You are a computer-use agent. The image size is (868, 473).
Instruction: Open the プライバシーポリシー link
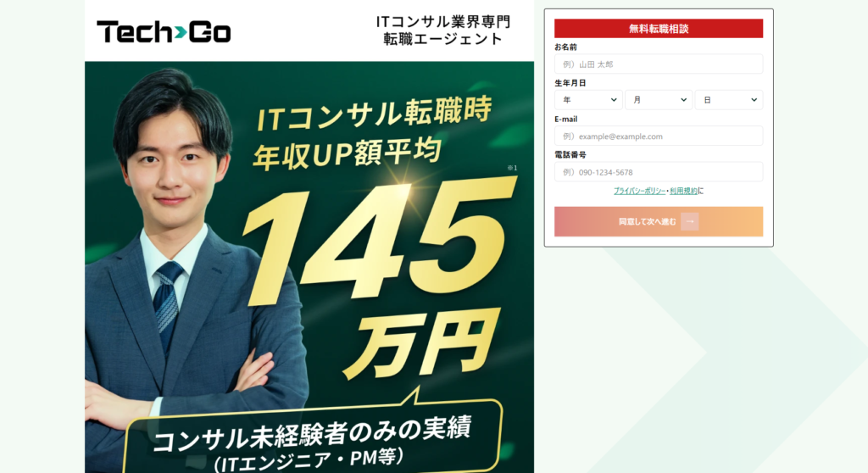coord(639,191)
